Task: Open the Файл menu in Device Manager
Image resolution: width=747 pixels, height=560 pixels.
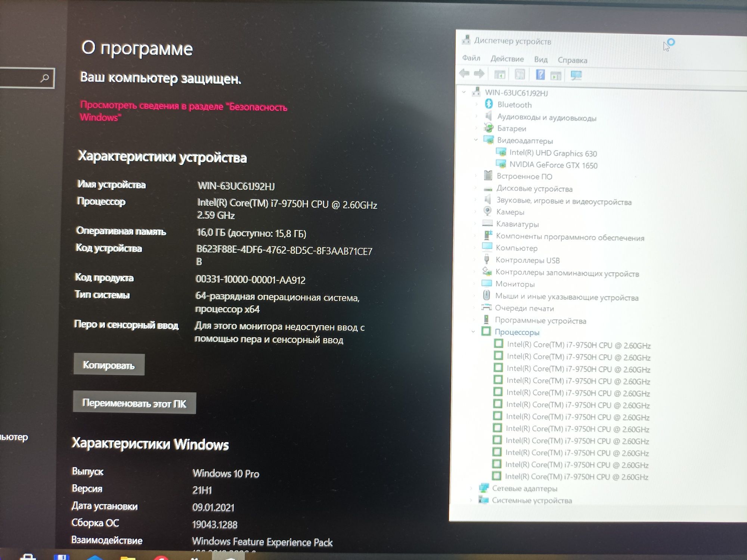Action: tap(471, 58)
